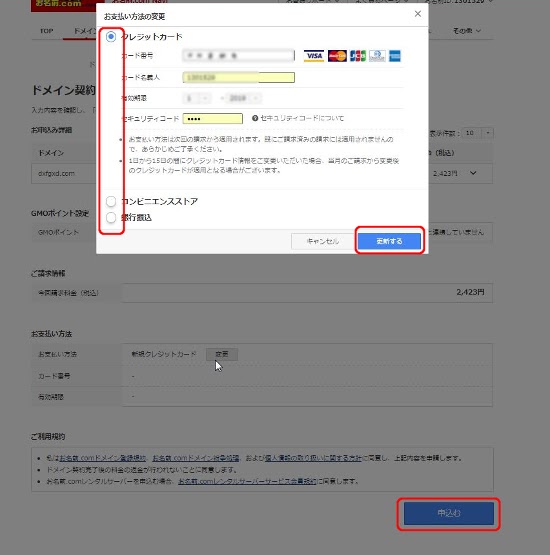
Task: Open the その他 menu in navigation
Action: click(466, 31)
